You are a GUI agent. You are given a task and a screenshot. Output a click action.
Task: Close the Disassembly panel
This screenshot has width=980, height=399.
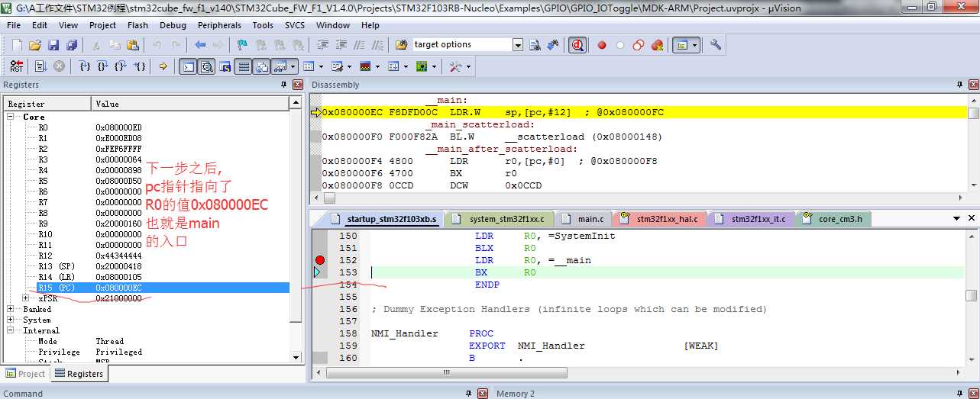[972, 85]
